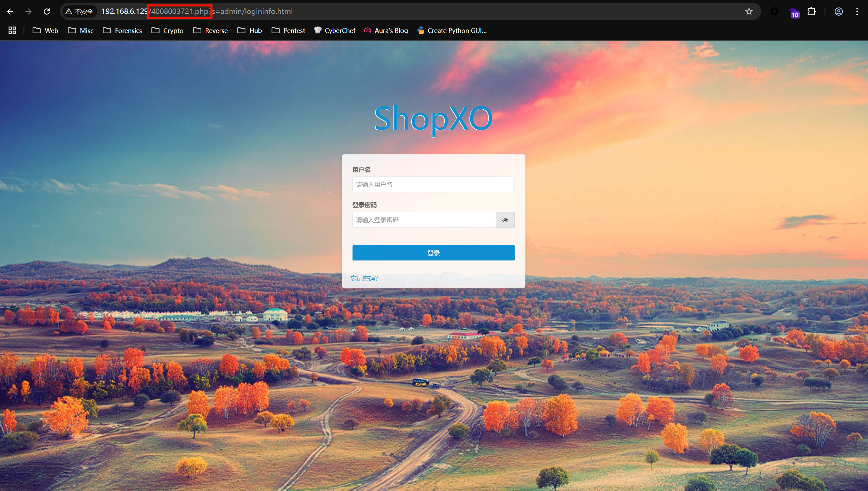
Task: Open the browser profile avatar
Action: (x=838, y=12)
